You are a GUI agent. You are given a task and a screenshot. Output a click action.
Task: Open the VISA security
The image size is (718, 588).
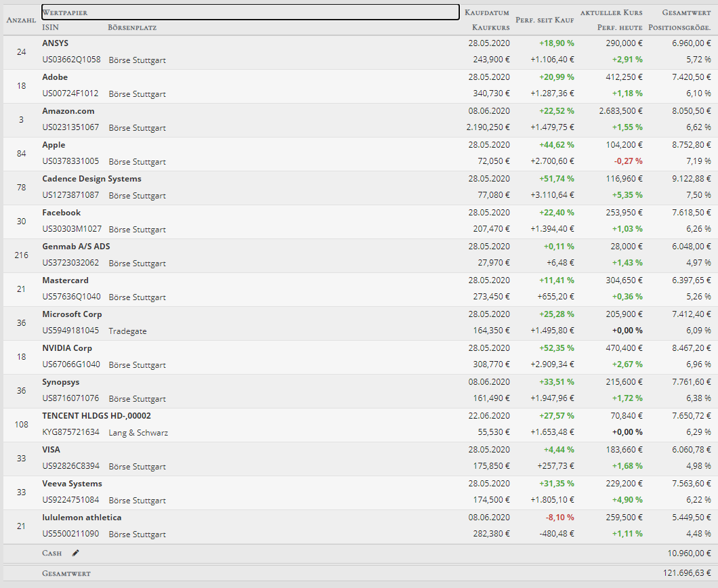tap(51, 450)
